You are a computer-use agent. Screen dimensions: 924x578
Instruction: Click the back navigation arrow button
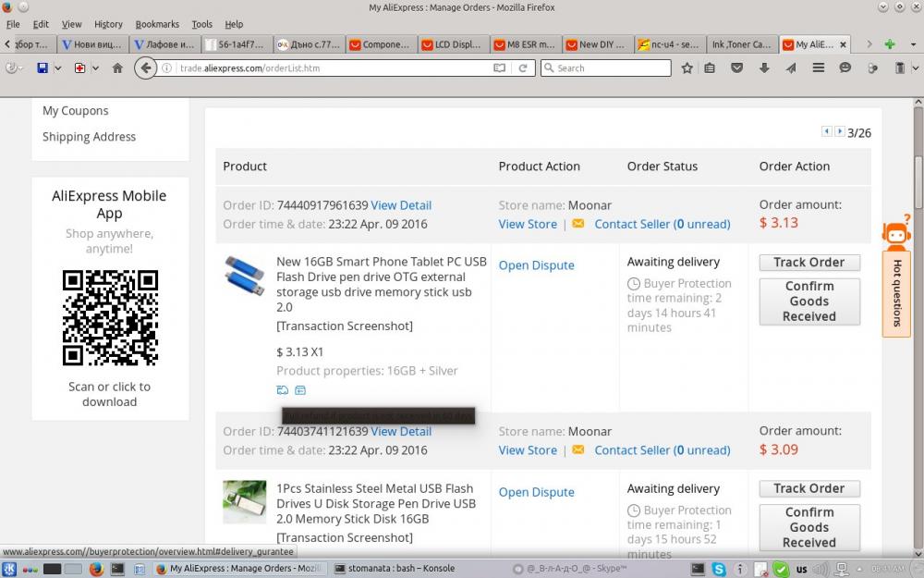[146, 68]
